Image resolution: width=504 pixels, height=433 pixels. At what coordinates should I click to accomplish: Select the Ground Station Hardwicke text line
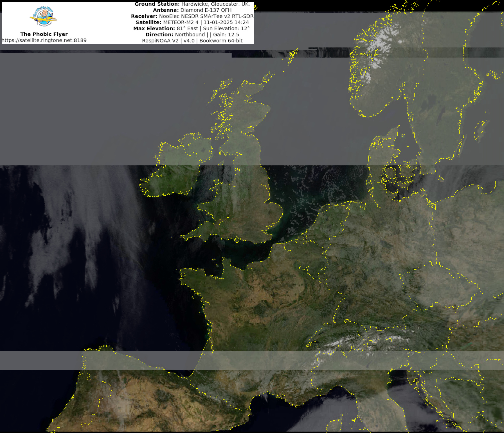click(192, 4)
